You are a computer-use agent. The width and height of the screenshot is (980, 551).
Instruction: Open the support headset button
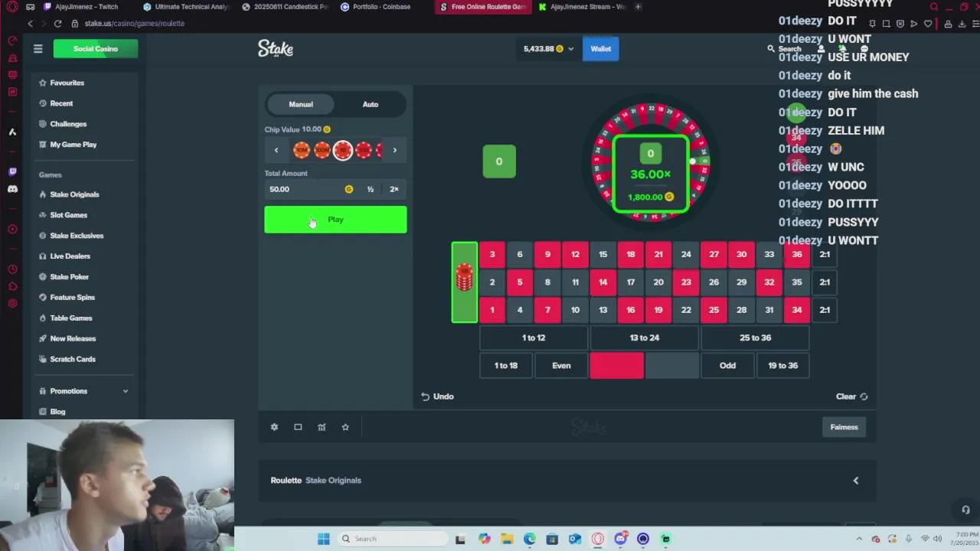(x=965, y=510)
